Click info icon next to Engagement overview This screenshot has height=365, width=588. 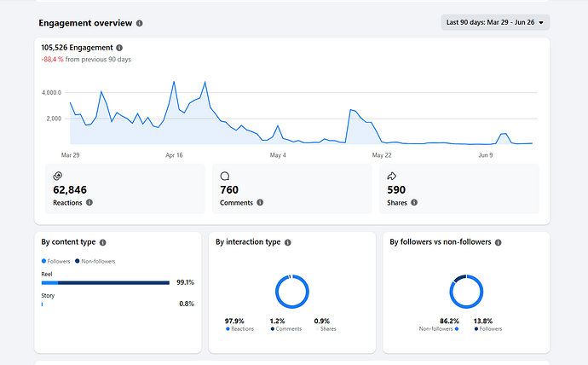(140, 23)
